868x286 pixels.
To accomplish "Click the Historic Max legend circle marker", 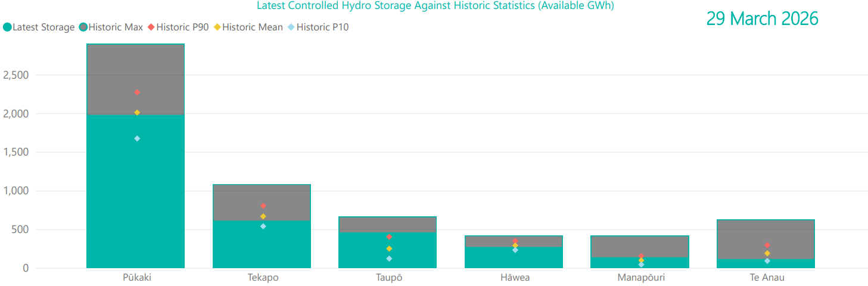I will [83, 27].
